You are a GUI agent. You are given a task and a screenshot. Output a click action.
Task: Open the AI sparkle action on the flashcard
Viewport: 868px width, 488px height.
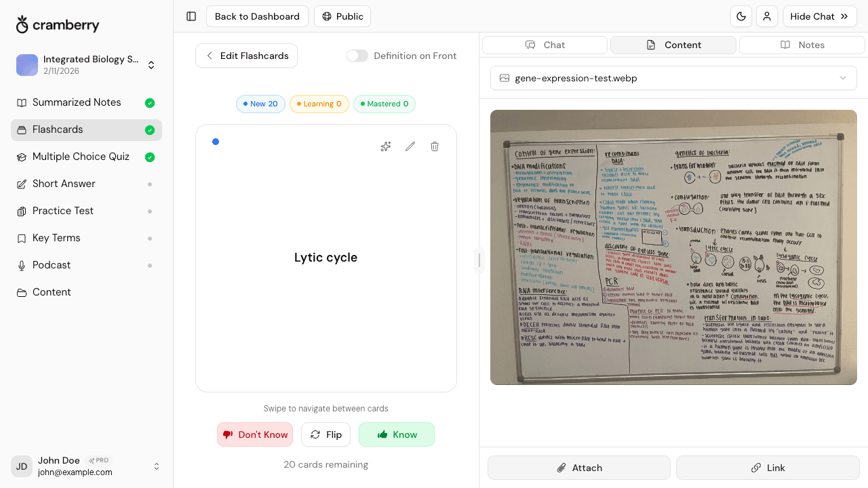click(x=386, y=146)
